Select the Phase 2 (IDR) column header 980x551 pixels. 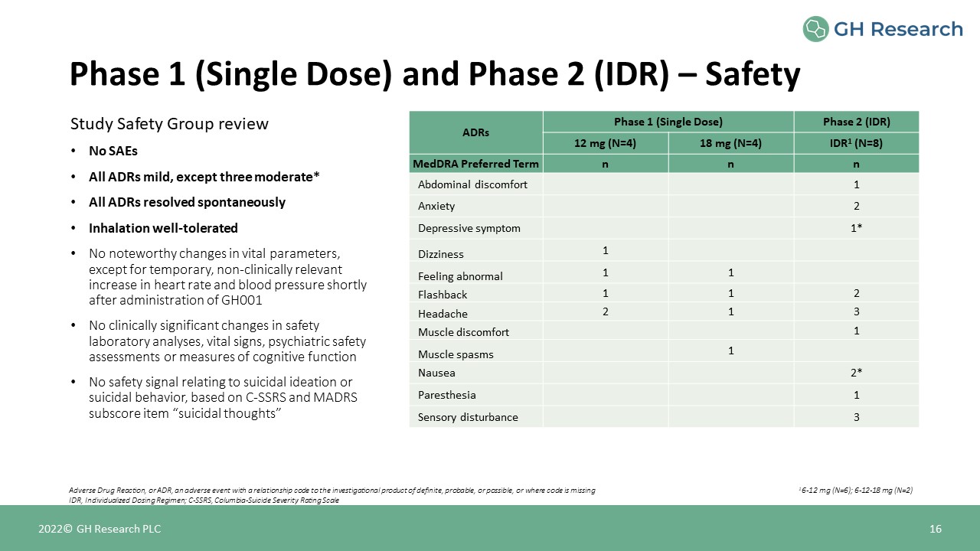(x=856, y=122)
